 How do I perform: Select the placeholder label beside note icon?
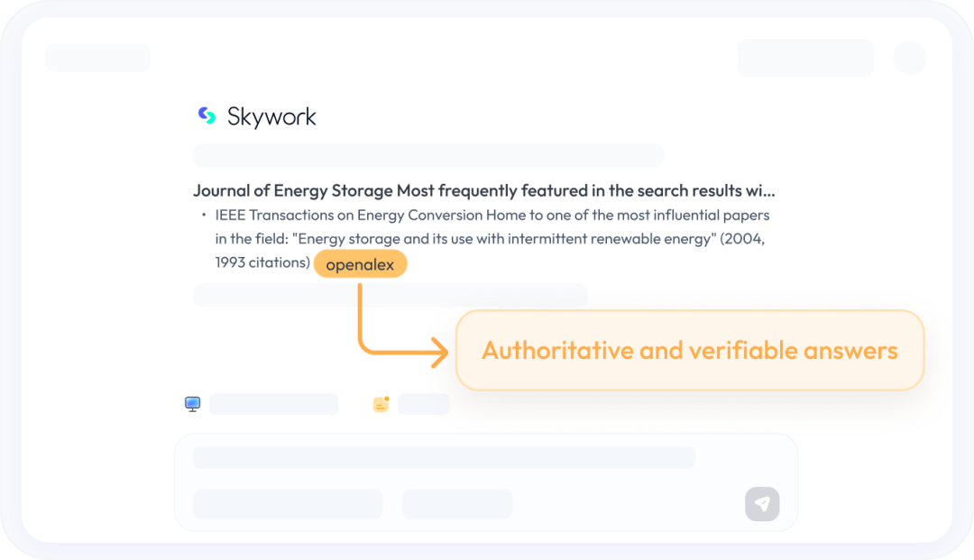423,404
